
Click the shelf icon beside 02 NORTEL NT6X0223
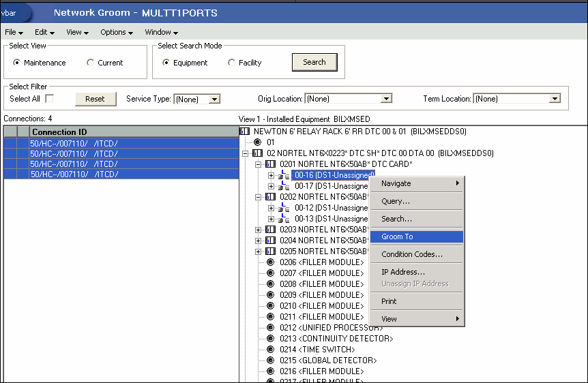pyautogui.click(x=258, y=153)
